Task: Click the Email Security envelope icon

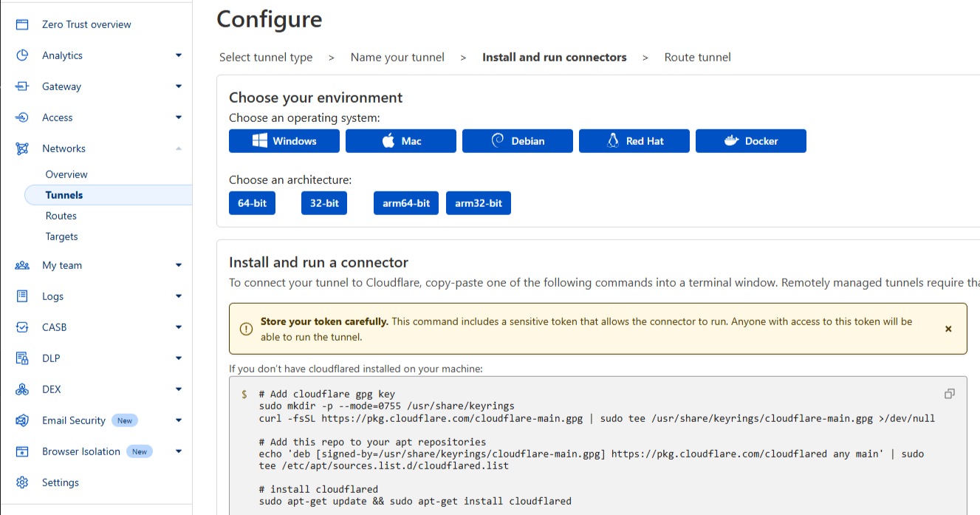Action: (22, 420)
